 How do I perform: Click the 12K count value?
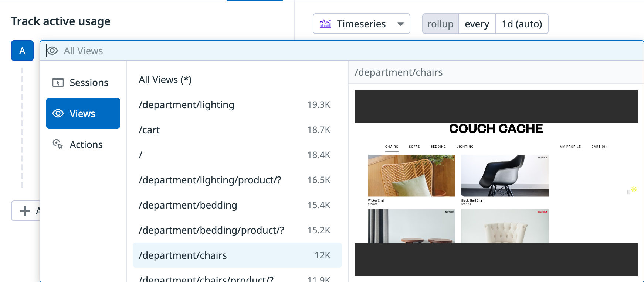322,255
